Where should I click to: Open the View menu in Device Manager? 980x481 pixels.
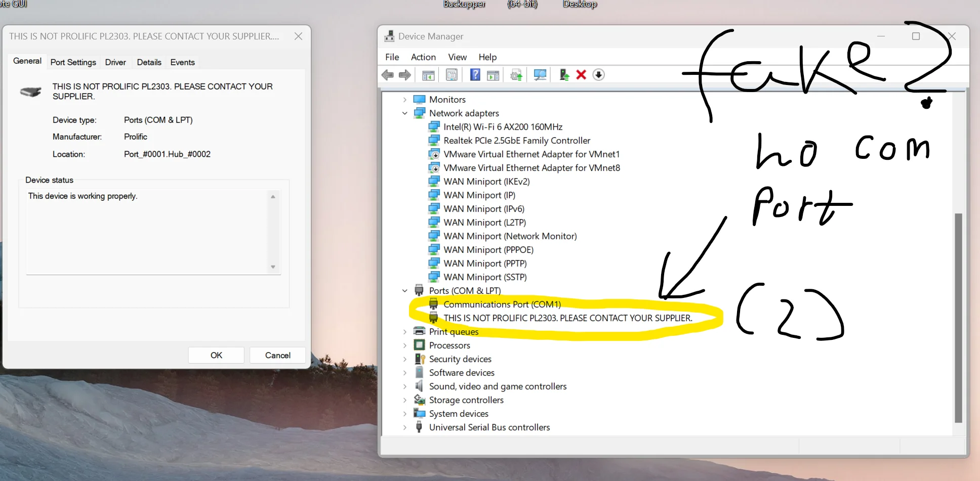tap(457, 57)
